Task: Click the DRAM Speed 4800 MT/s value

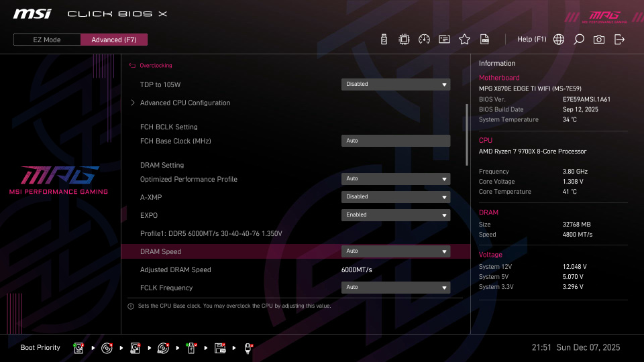Action: click(x=578, y=235)
